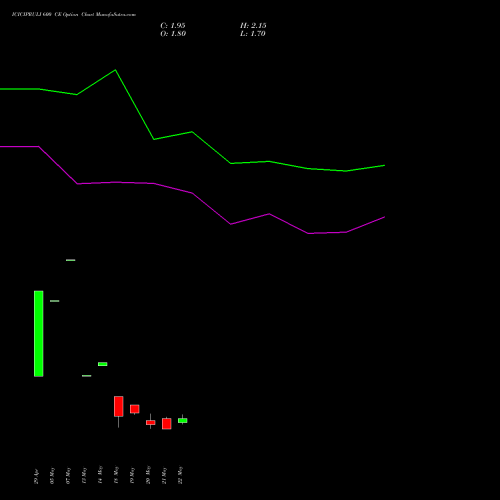Click the close value 'C: 1.95'
The height and width of the screenshot is (500, 500).
(x=173, y=26)
